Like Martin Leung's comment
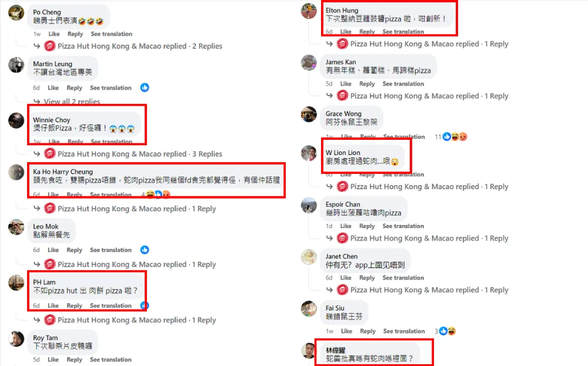The image size is (588, 366). pyautogui.click(x=54, y=88)
